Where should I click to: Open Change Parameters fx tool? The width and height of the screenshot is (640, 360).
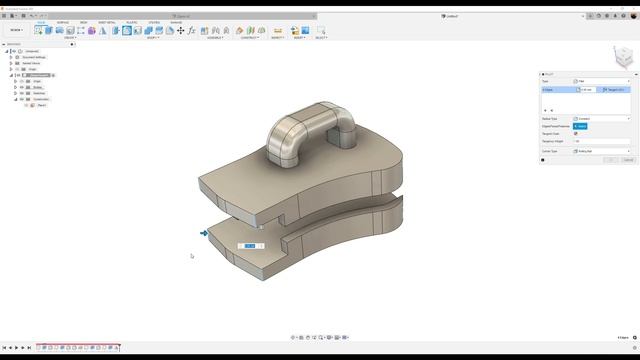coord(191,30)
